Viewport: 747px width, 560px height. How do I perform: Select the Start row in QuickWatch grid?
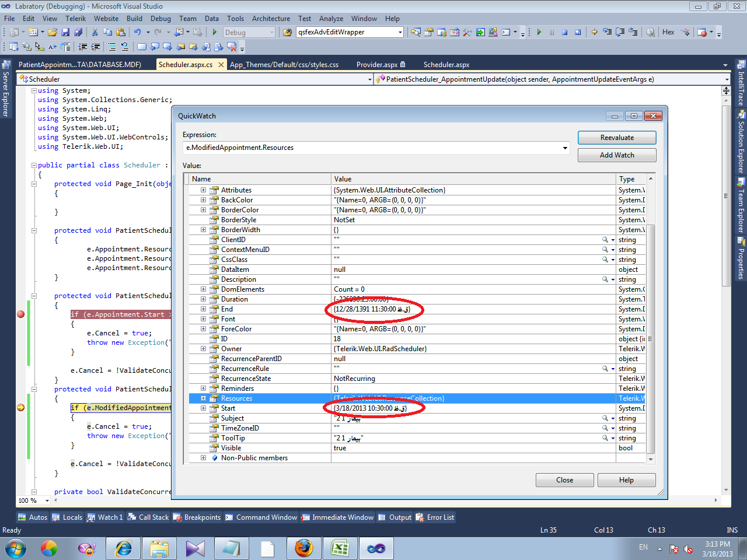click(228, 408)
